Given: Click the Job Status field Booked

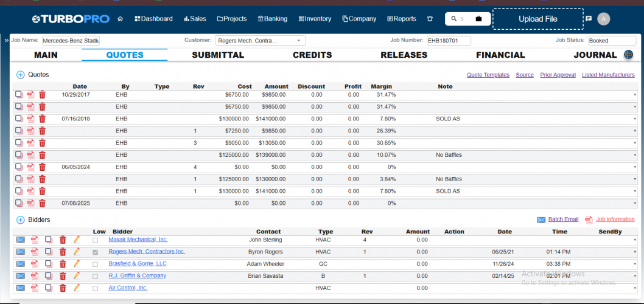Looking at the screenshot, I should tap(612, 41).
